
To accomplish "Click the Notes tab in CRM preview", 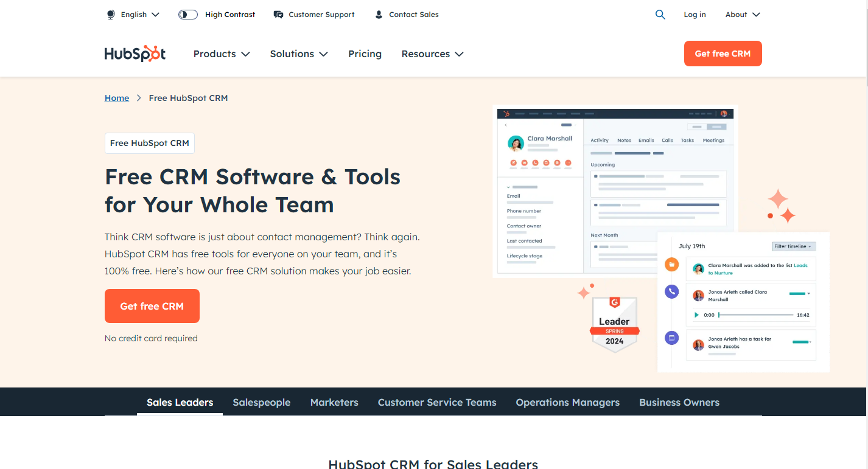I will coord(624,141).
